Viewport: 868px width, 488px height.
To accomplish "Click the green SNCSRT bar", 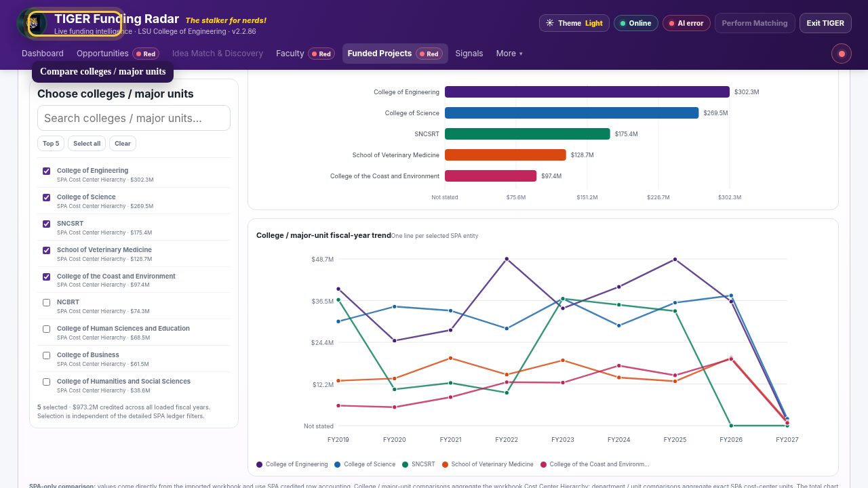I will [528, 134].
